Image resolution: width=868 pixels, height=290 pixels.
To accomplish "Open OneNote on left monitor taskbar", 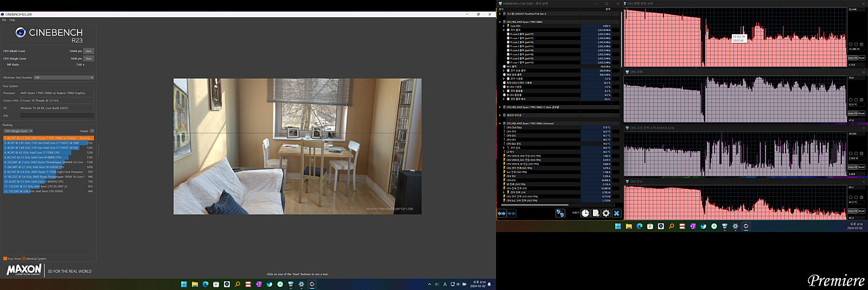I will (x=259, y=284).
